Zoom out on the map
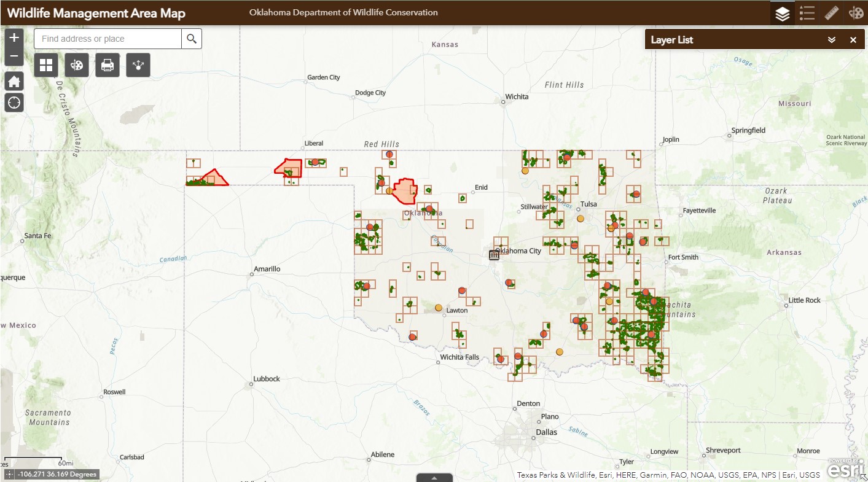 tap(14, 56)
